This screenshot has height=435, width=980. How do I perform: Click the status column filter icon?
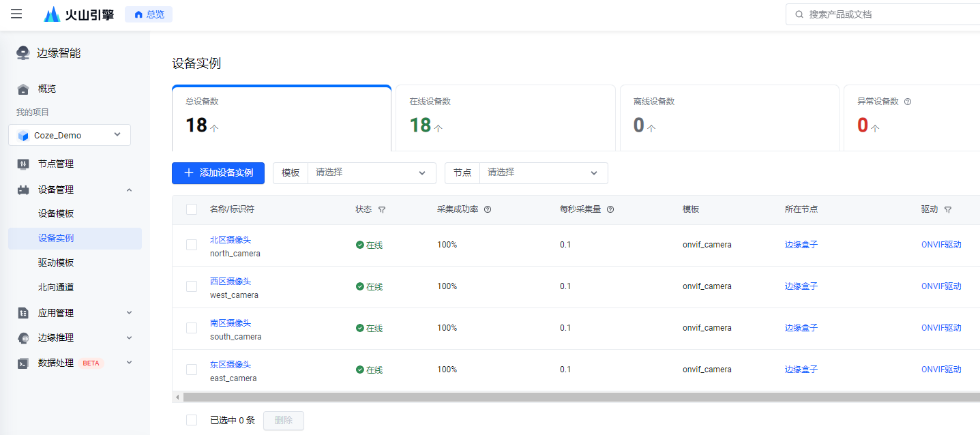pyautogui.click(x=382, y=210)
